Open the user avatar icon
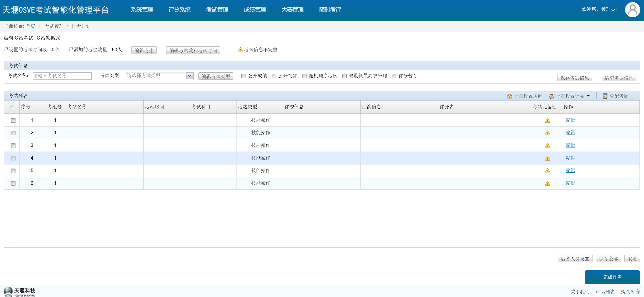Viewport: 644px width, 297px height. (632, 10)
